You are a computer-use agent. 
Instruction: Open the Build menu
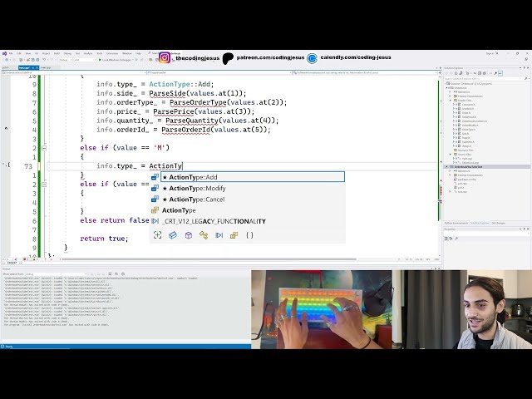(57, 53)
